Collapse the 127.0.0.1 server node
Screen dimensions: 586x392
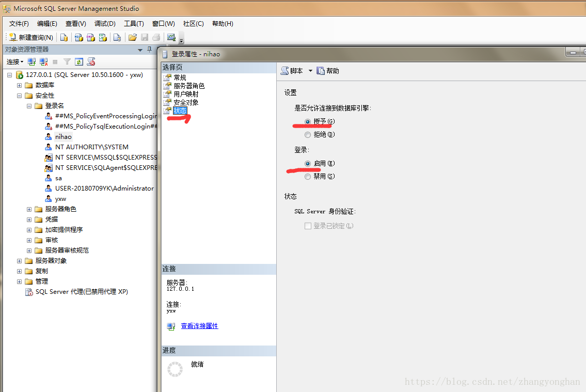pyautogui.click(x=10, y=75)
